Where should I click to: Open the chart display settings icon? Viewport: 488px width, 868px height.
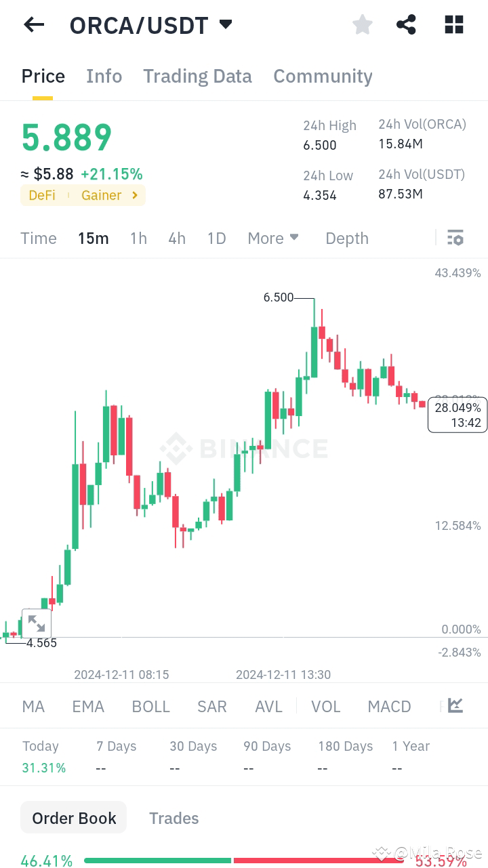click(x=455, y=238)
